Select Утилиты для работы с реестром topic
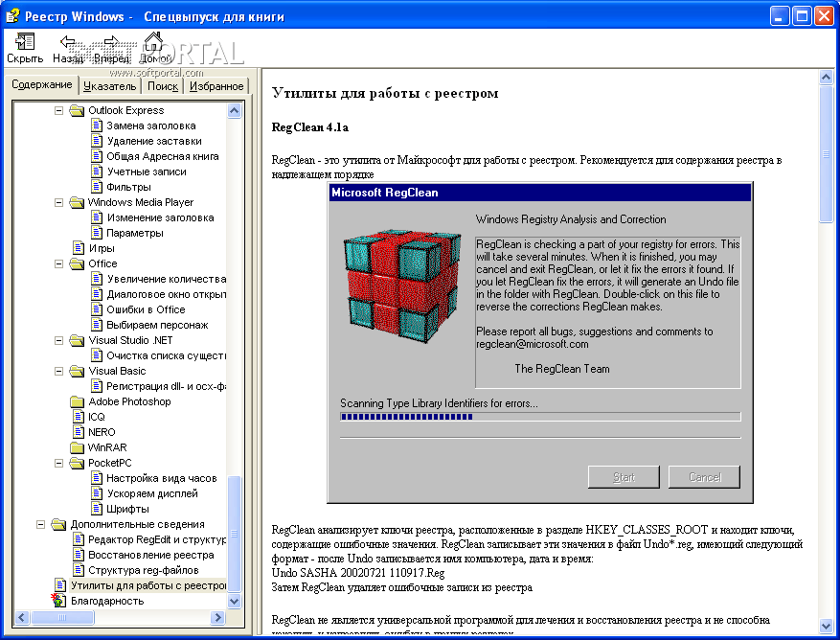This screenshot has height=640, width=840. point(148,585)
